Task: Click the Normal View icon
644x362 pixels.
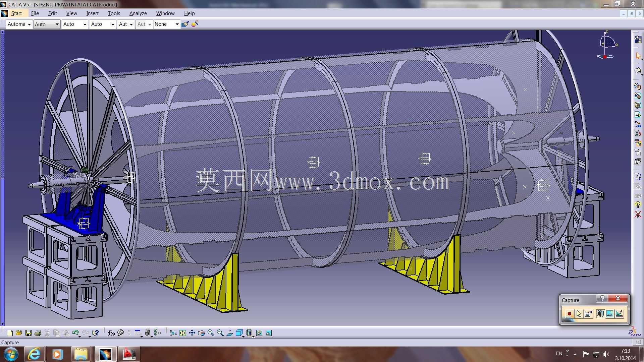Action: 230,333
